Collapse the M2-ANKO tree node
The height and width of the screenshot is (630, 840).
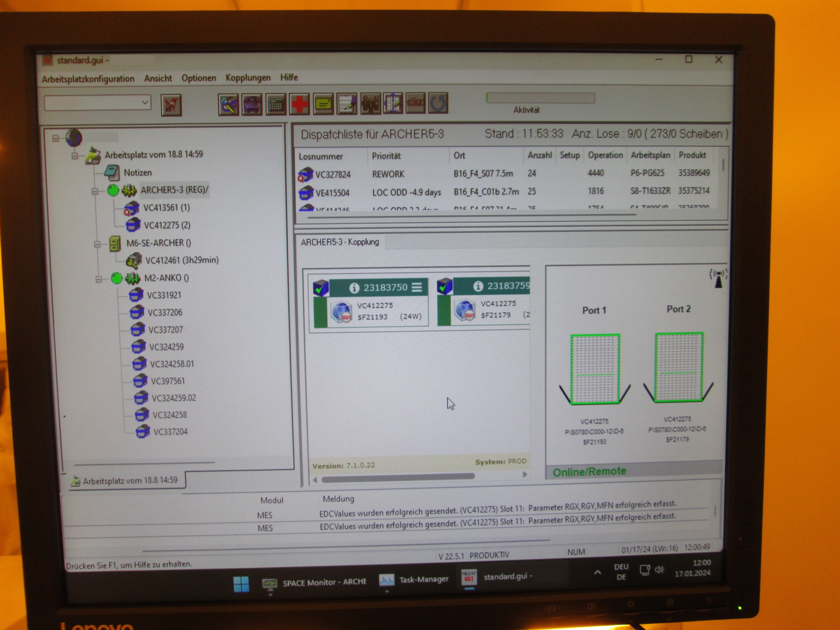click(99, 279)
